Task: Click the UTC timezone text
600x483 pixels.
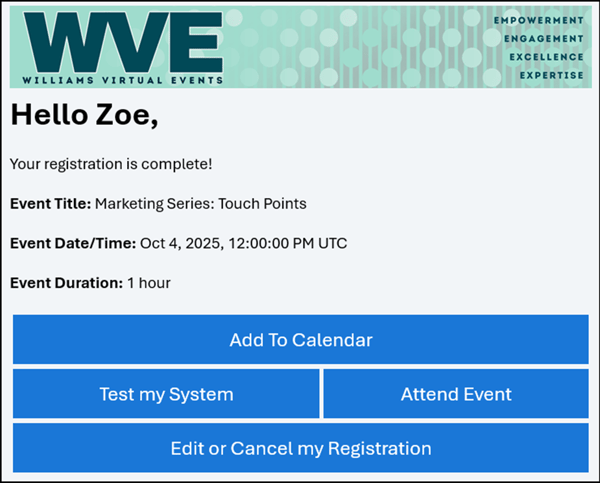Action: click(330, 243)
